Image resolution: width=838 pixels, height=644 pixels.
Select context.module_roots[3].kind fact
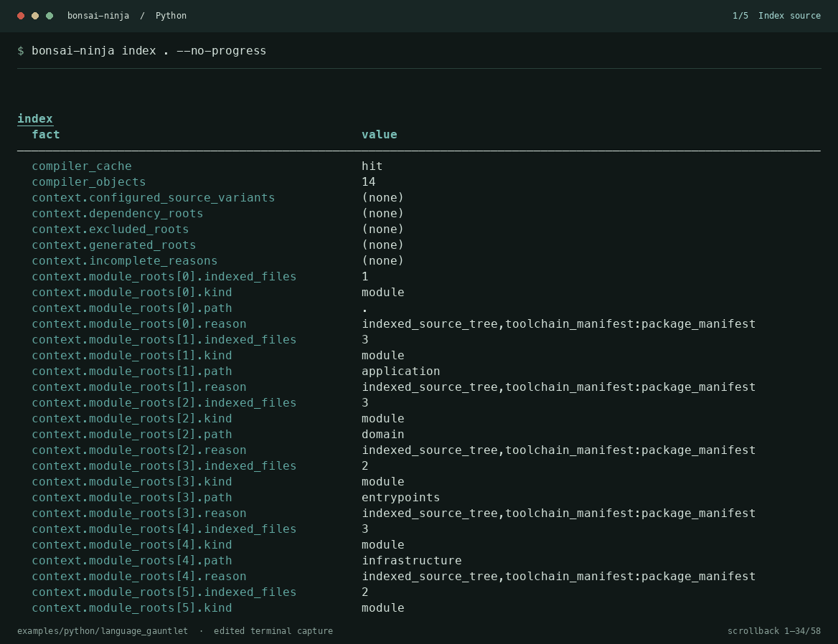click(132, 482)
